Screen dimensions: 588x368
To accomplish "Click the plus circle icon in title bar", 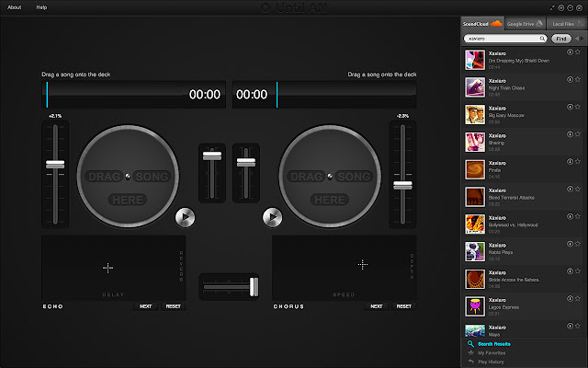I will [560, 6].
